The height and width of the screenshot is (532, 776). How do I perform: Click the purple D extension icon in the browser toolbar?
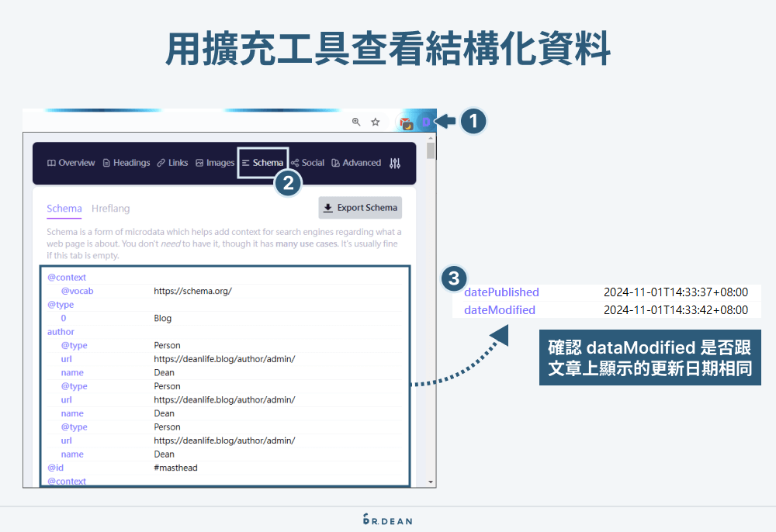tap(428, 122)
